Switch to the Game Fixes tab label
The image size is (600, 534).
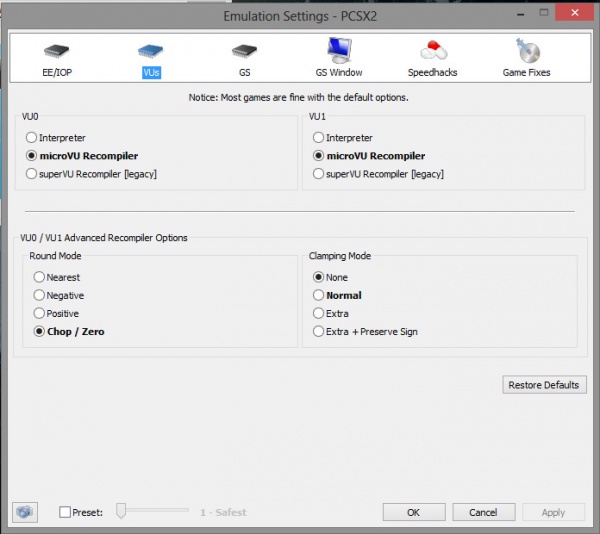pos(527,72)
